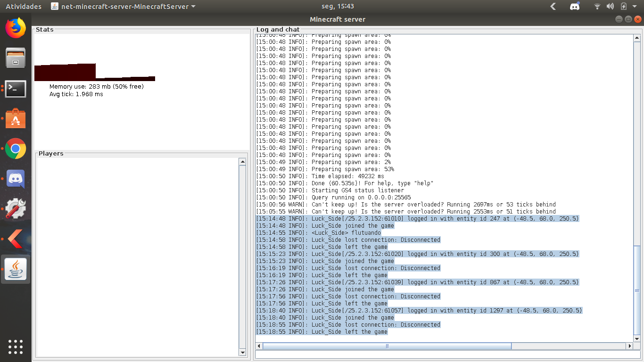Click the 15:16:19 'Luck_Side left the game' line
This screenshot has height=362, width=644.
click(x=322, y=275)
